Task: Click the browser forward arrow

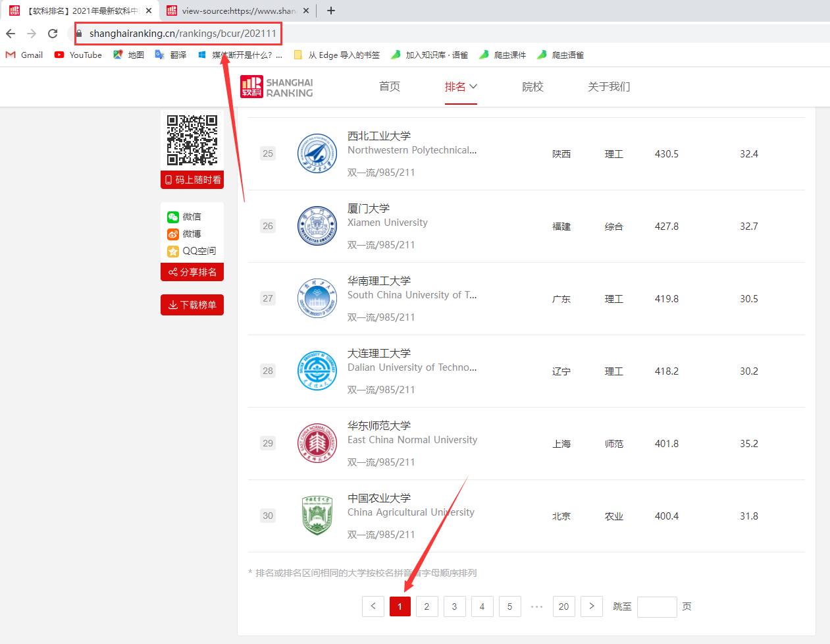Action: [x=32, y=34]
